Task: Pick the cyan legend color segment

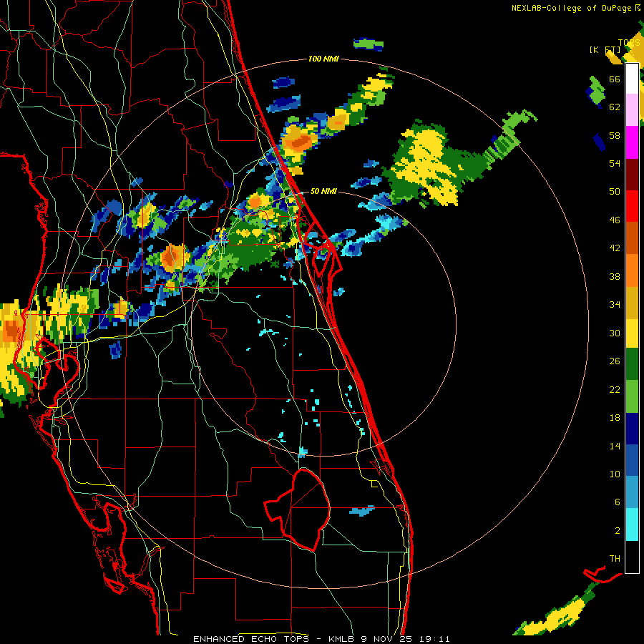Action: 632,525
